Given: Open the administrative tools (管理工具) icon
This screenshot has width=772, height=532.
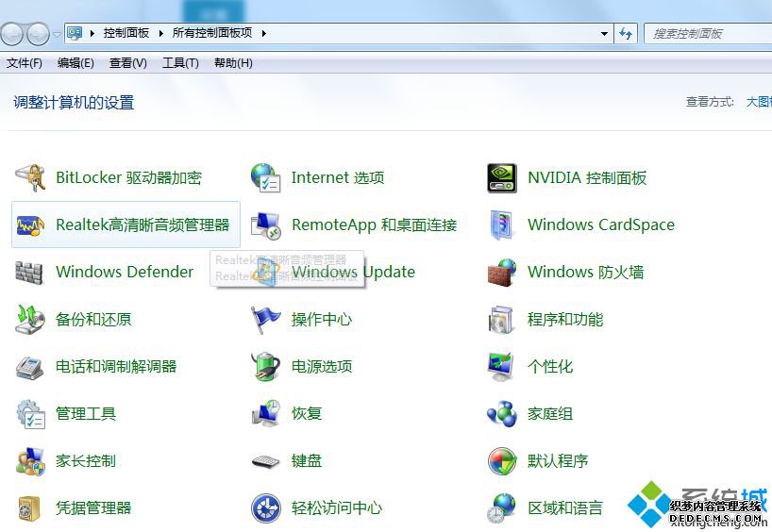Looking at the screenshot, I should pyautogui.click(x=30, y=414).
